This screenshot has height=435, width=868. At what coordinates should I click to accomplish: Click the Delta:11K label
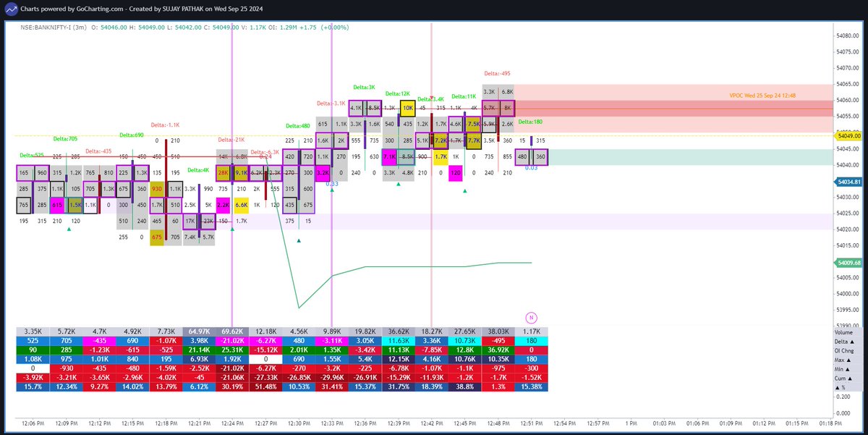tap(464, 96)
